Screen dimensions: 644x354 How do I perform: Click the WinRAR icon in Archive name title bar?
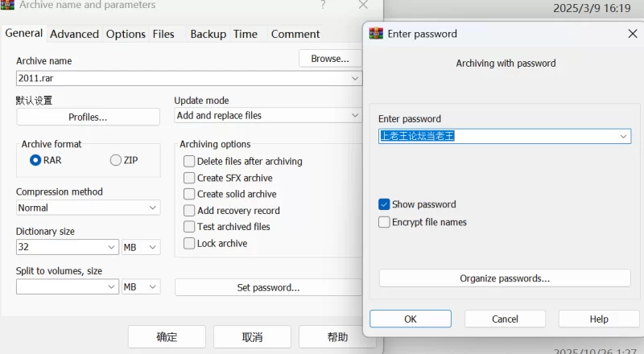(x=7, y=5)
